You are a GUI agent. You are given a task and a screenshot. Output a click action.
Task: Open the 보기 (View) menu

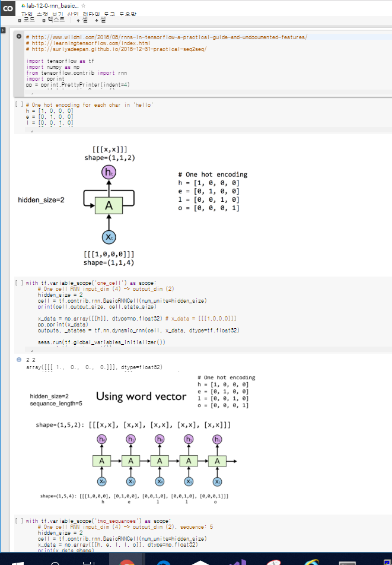[x=58, y=14]
